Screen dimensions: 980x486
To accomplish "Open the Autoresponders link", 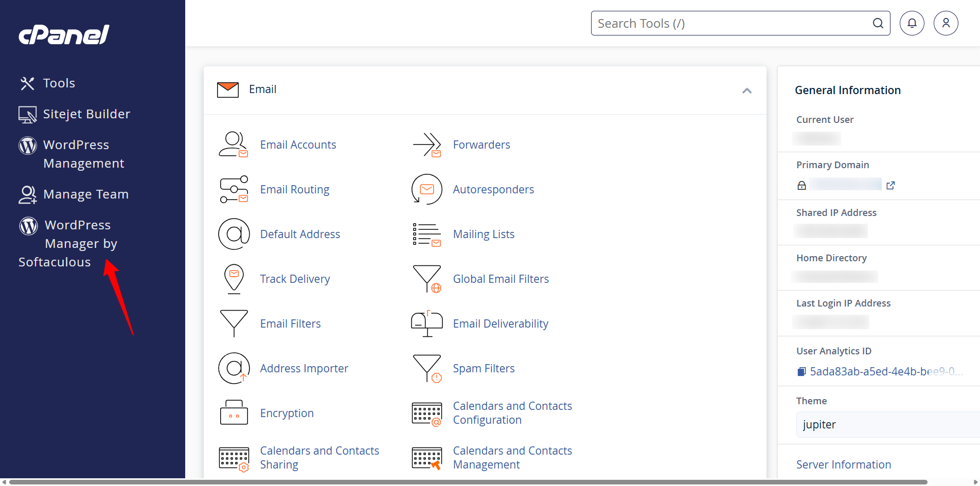I will pos(493,189).
